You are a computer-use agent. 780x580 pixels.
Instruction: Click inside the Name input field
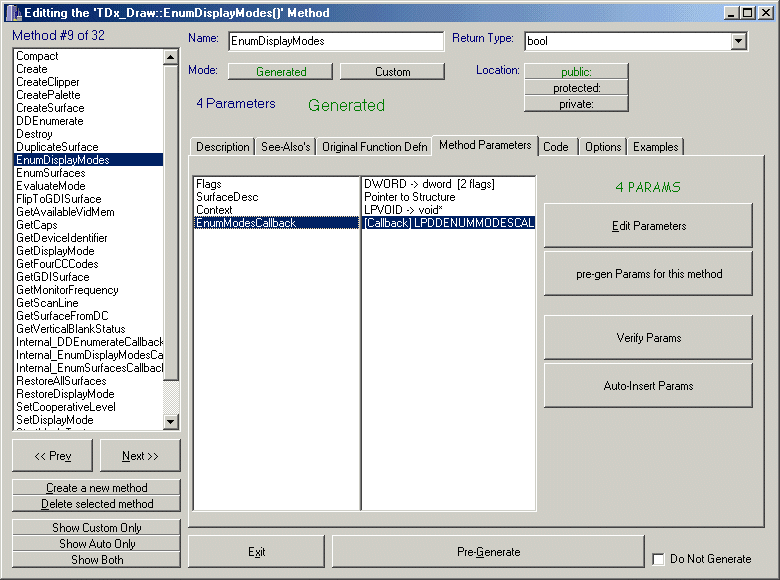click(334, 42)
